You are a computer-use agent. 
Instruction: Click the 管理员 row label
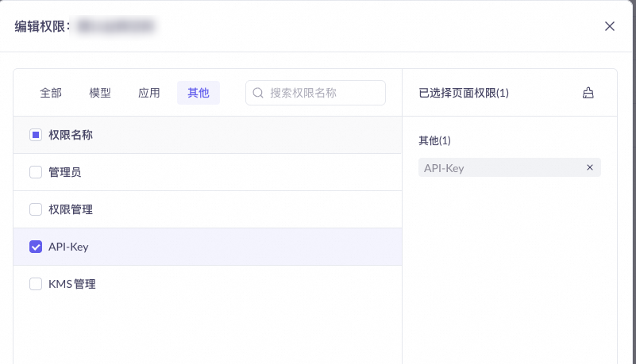point(65,172)
